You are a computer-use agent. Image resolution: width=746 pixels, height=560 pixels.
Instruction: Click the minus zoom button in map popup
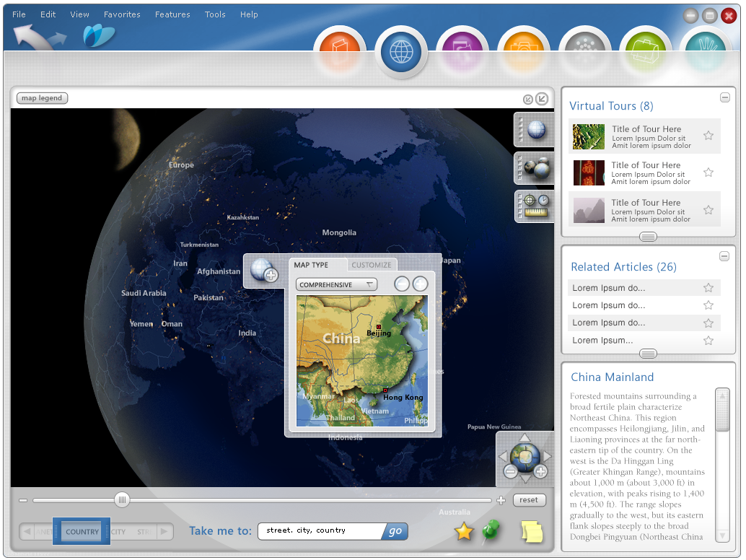(402, 284)
